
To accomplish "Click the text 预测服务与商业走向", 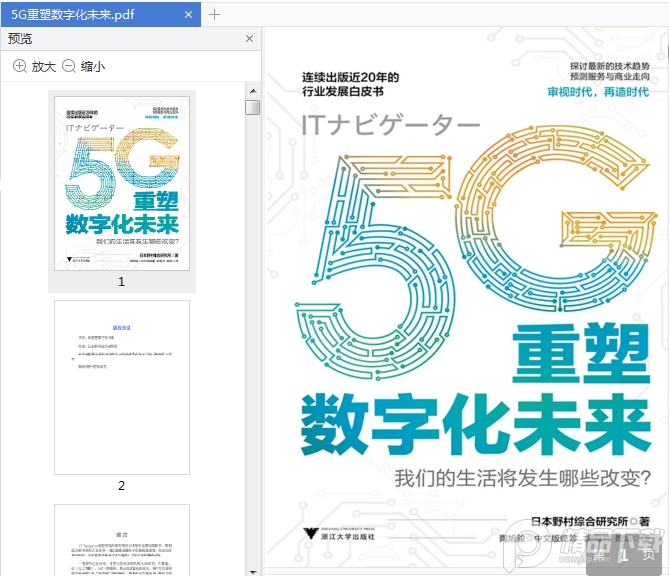I will pyautogui.click(x=610, y=76).
